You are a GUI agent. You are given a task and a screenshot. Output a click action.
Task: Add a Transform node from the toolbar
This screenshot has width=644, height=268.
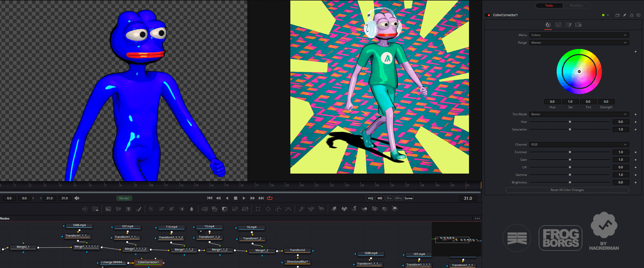245,209
